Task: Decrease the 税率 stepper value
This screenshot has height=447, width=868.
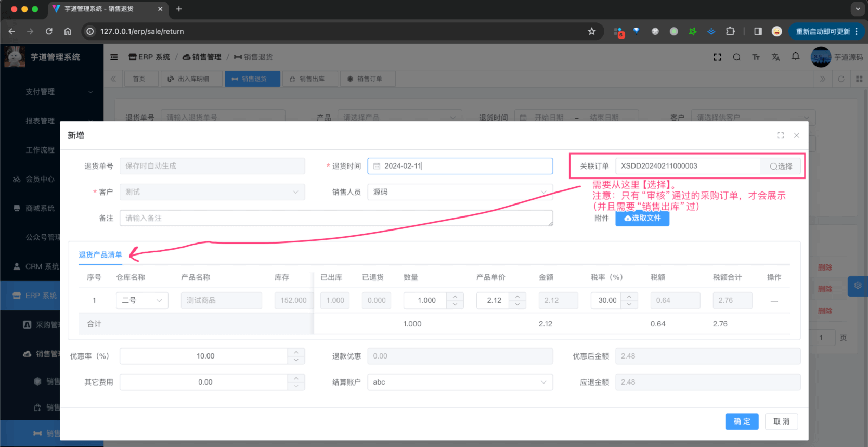Action: click(x=629, y=304)
